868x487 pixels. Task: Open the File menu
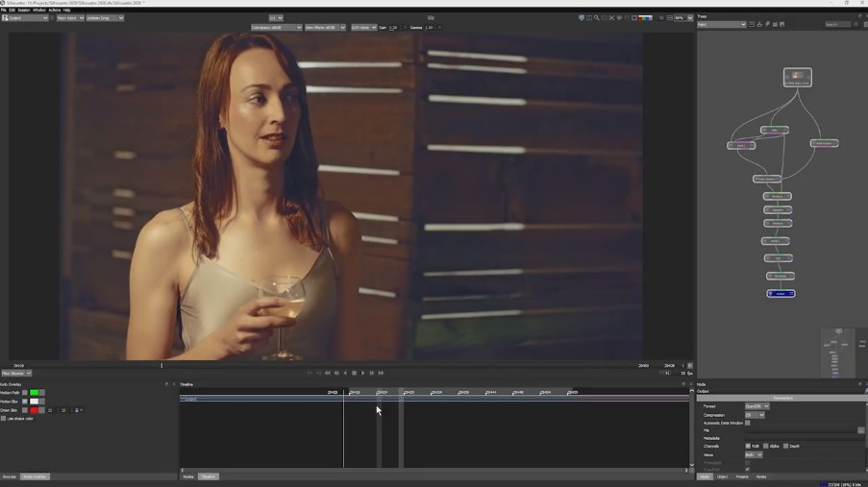[3, 10]
